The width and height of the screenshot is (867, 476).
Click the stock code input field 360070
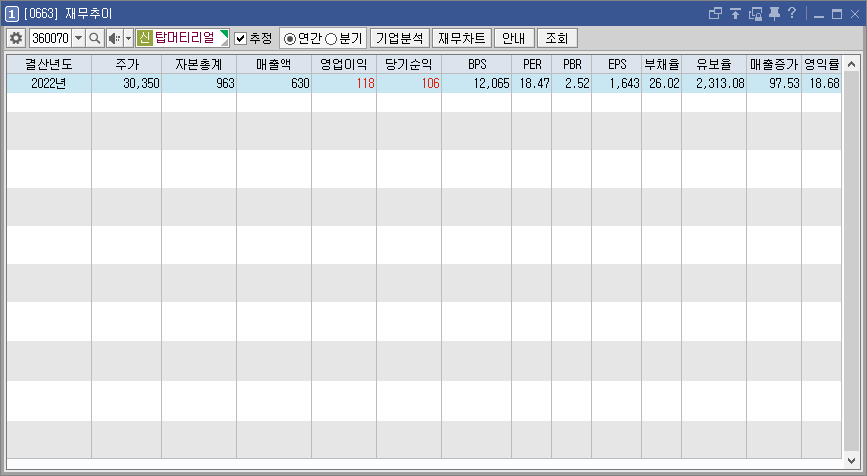coord(50,38)
